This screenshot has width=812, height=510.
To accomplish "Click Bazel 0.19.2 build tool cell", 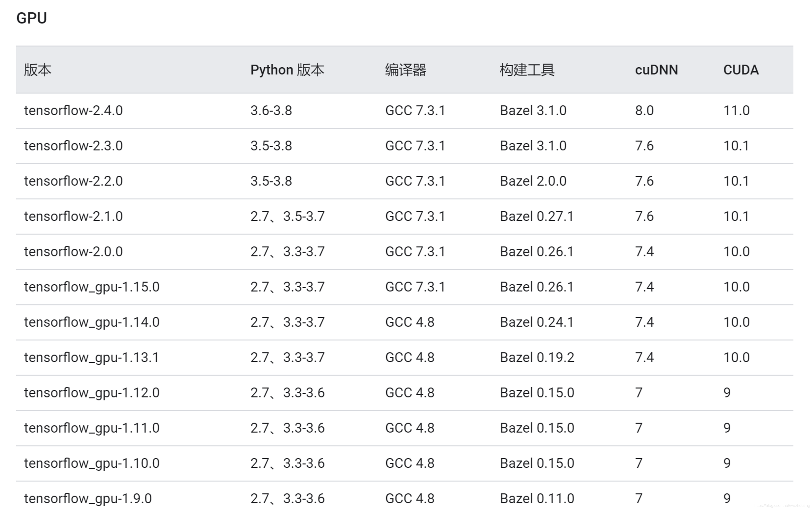I will click(x=537, y=357).
